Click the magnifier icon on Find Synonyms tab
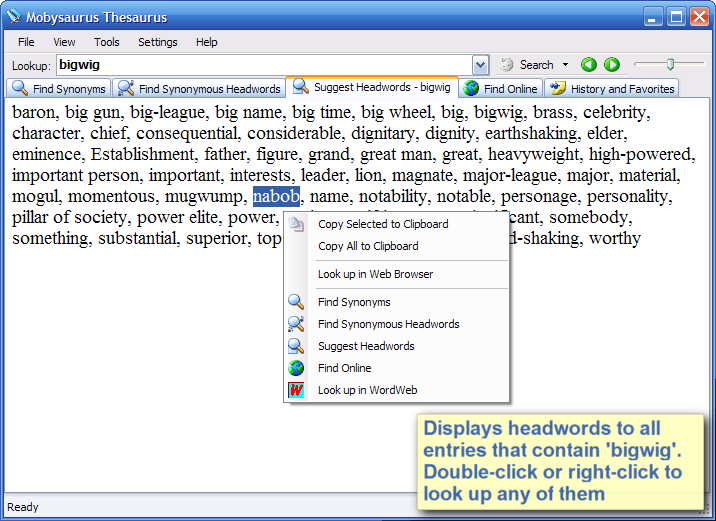Image resolution: width=716 pixels, height=521 pixels. (x=20, y=88)
